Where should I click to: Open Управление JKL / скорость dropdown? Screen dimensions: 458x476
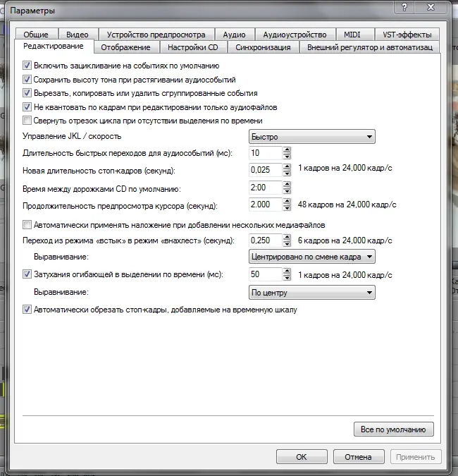tap(312, 137)
